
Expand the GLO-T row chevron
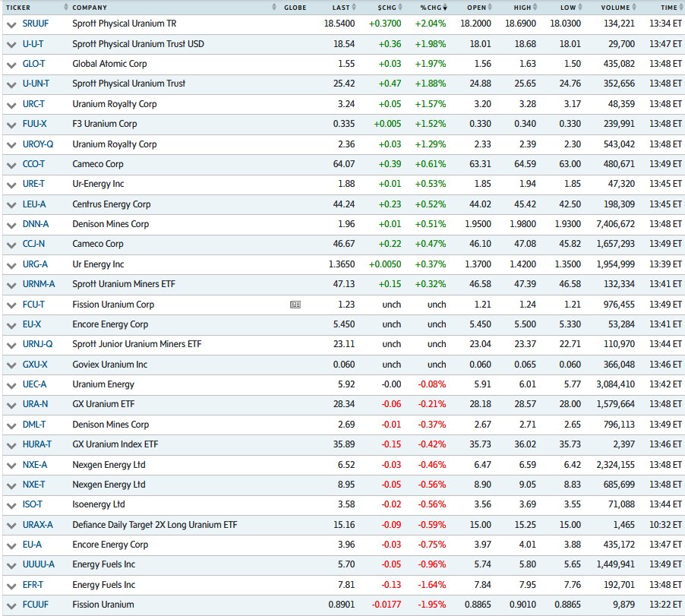coord(11,65)
